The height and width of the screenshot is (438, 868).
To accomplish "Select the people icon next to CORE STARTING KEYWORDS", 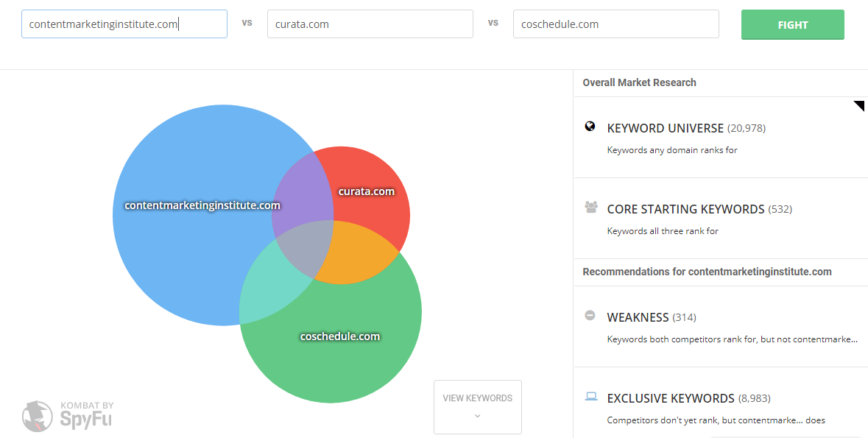I will tap(590, 207).
